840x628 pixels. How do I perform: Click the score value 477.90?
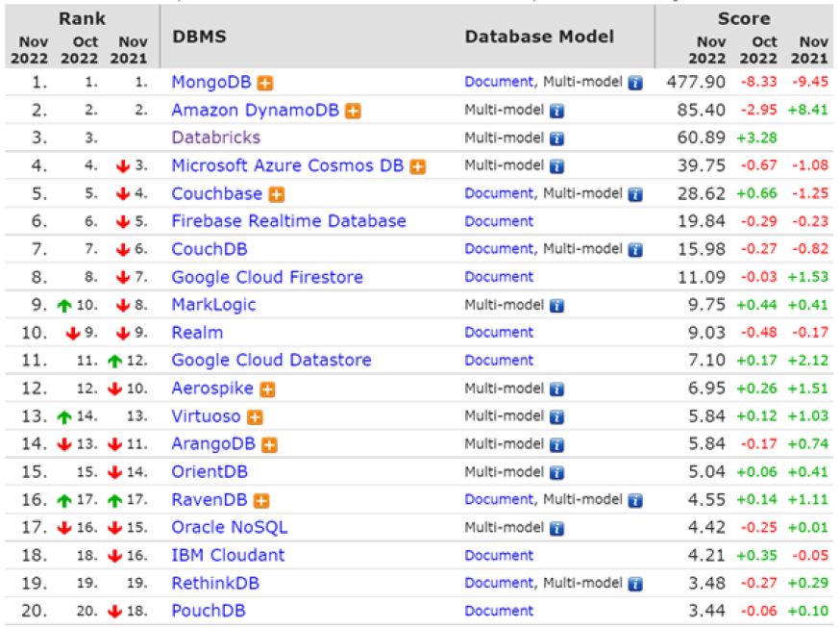[x=696, y=82]
